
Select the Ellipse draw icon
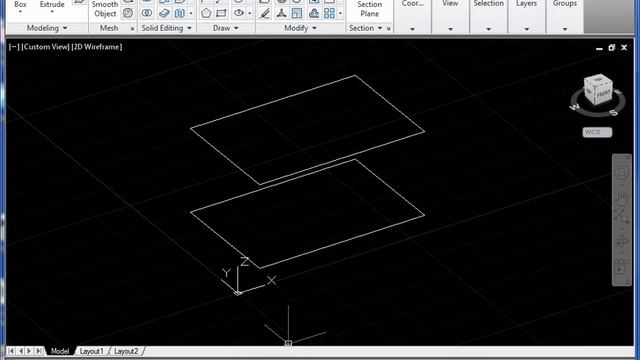coord(239,13)
